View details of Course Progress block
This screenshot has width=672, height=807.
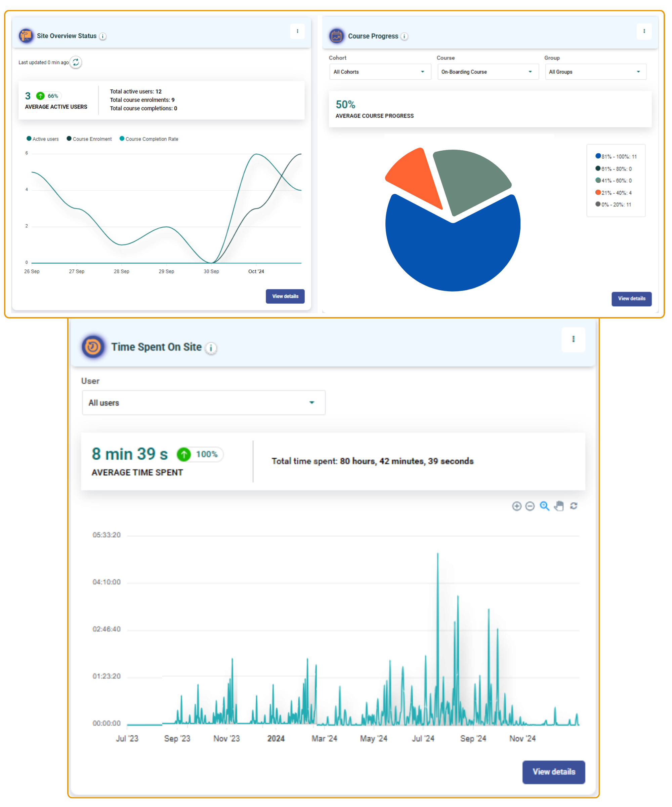pyautogui.click(x=631, y=299)
